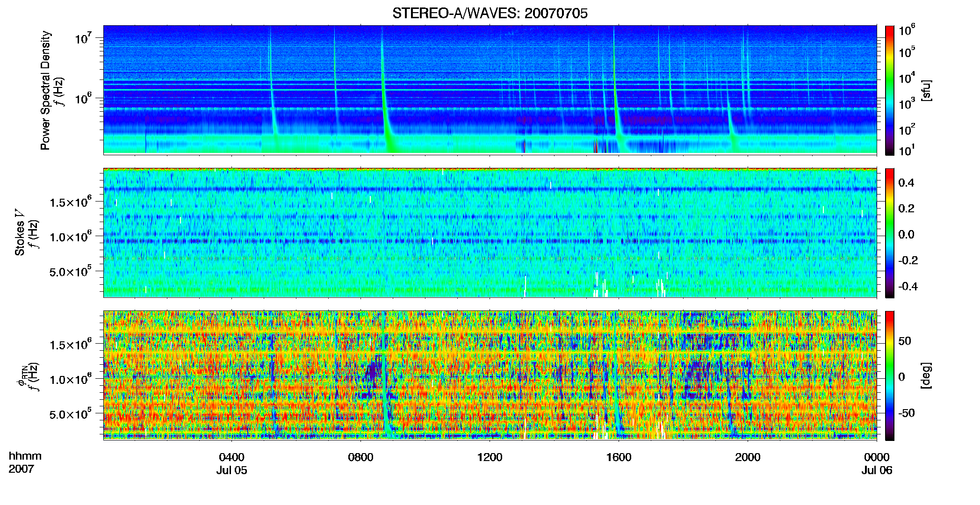Viewport: 980px width, 505px height.
Task: Click the plot title STEREO-A/WAVES: 20070705
Action: [x=490, y=13]
